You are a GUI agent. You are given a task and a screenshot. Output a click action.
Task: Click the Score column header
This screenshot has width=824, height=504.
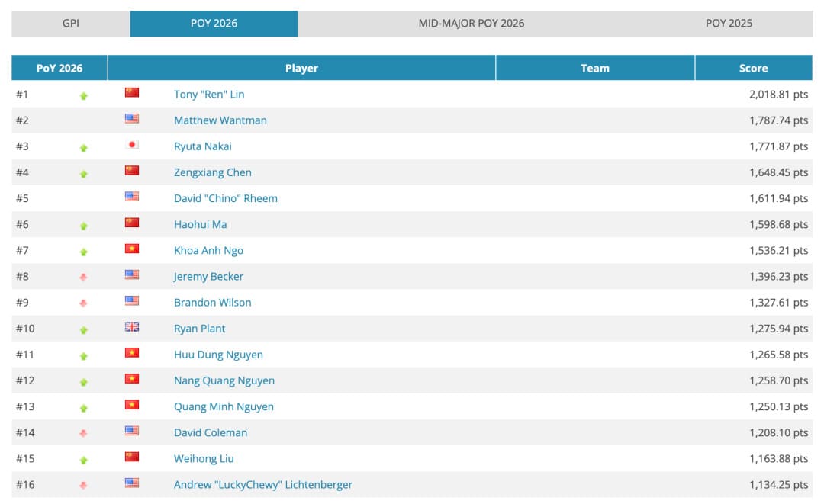753,68
